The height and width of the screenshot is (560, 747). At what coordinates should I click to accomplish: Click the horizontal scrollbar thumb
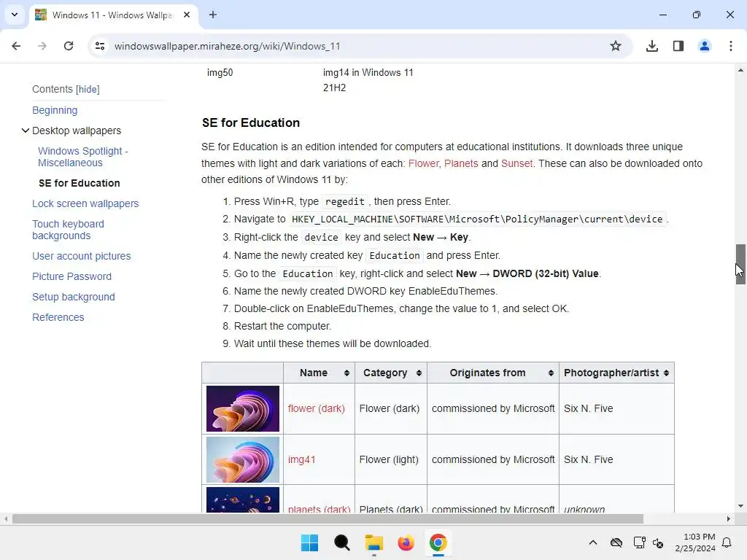(x=328, y=518)
